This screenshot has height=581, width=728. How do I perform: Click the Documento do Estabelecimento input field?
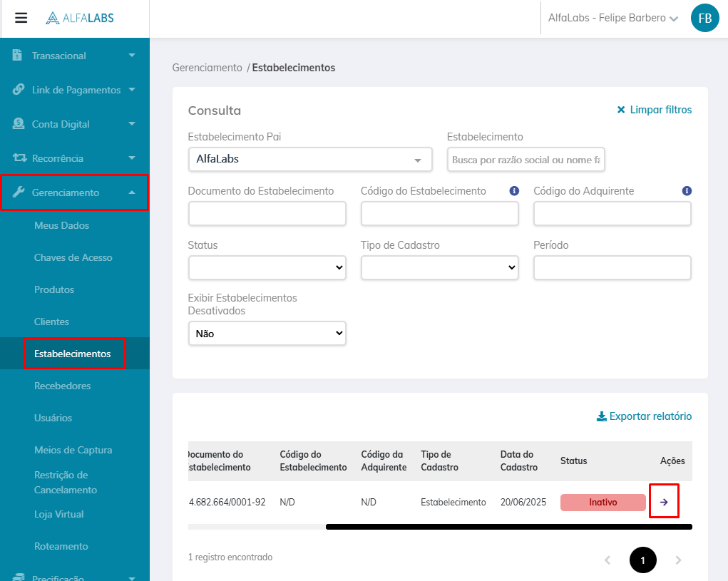pos(267,213)
